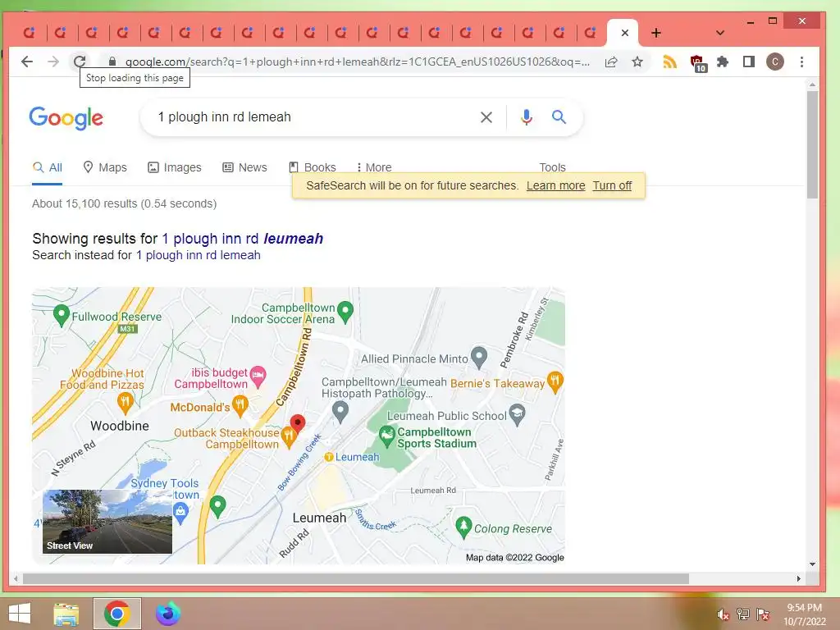Screen dimensions: 840x630
Task: Click scroll down arrow on vertical scrollbar
Action: click(812, 564)
